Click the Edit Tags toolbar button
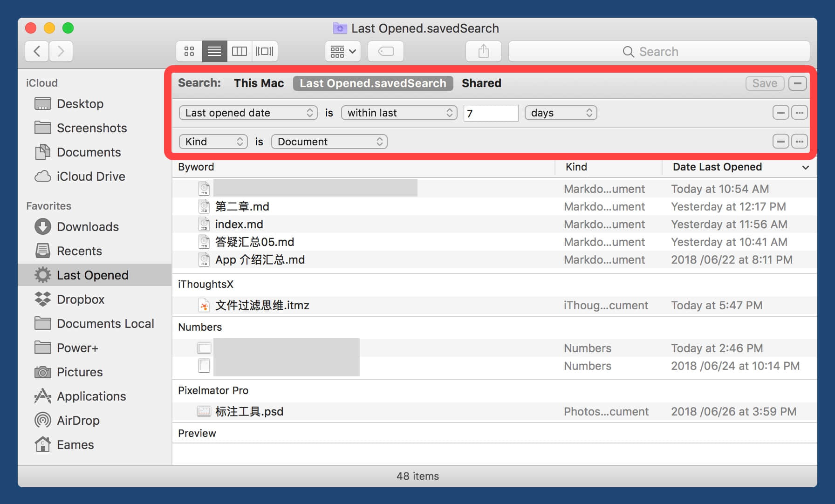The width and height of the screenshot is (835, 504). (x=385, y=51)
